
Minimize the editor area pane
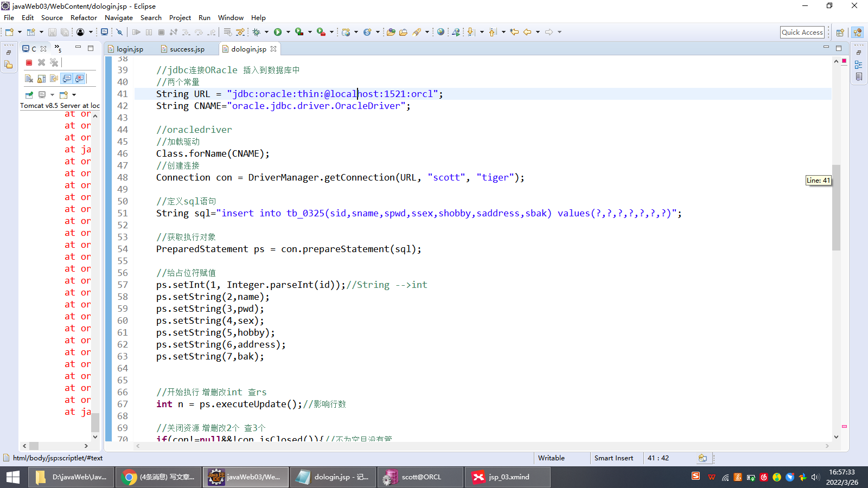(826, 47)
